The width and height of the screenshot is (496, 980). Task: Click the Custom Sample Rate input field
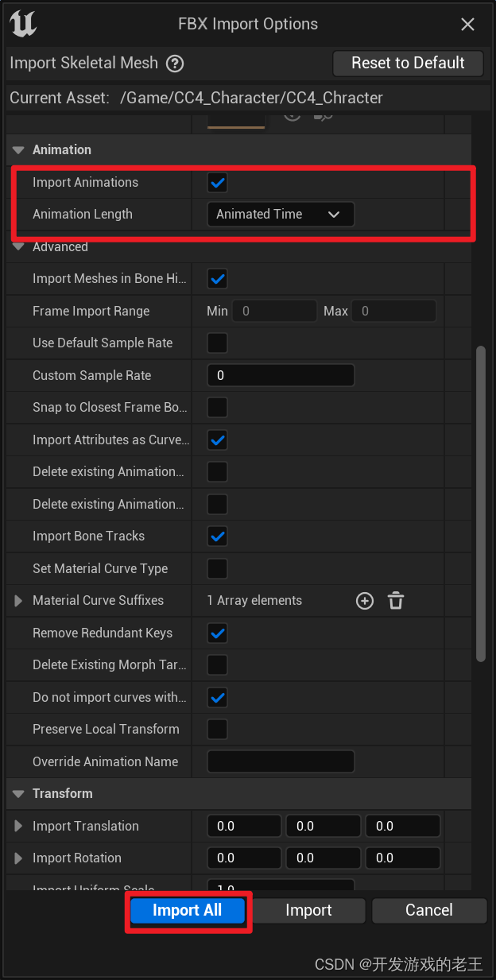click(x=281, y=374)
